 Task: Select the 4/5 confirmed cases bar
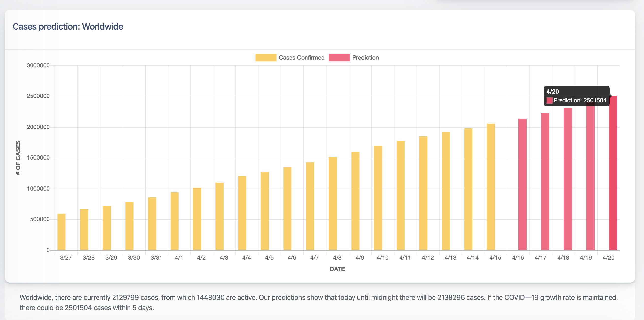[x=265, y=211]
